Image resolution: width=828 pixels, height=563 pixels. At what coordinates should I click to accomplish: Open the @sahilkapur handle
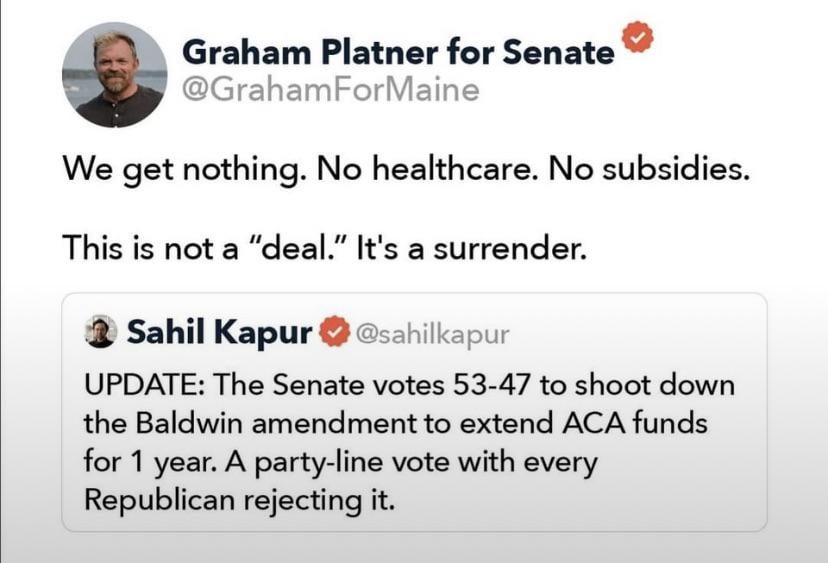tap(432, 334)
